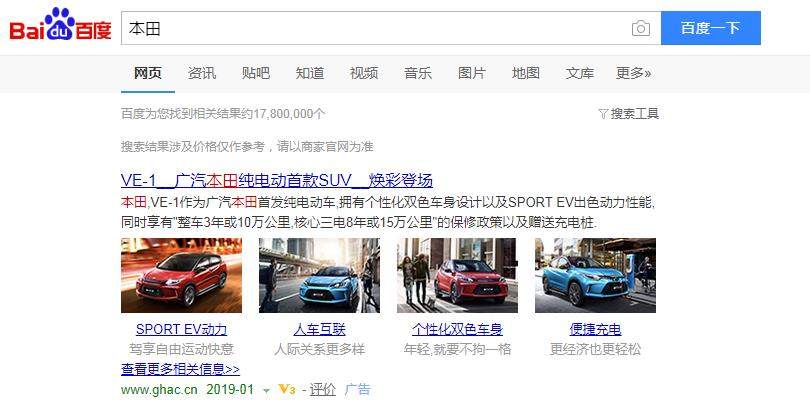Switch to the 资讯 tab

pos(202,73)
